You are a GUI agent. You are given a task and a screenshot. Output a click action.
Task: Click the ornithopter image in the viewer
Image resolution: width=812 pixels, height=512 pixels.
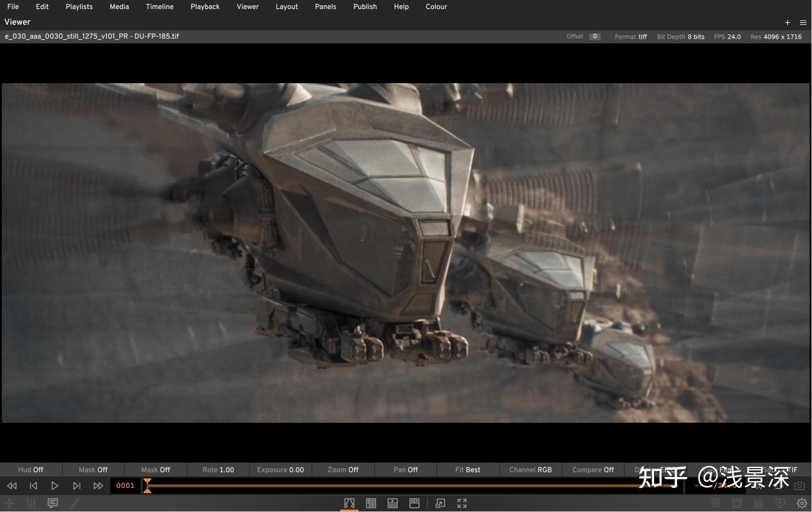point(405,253)
